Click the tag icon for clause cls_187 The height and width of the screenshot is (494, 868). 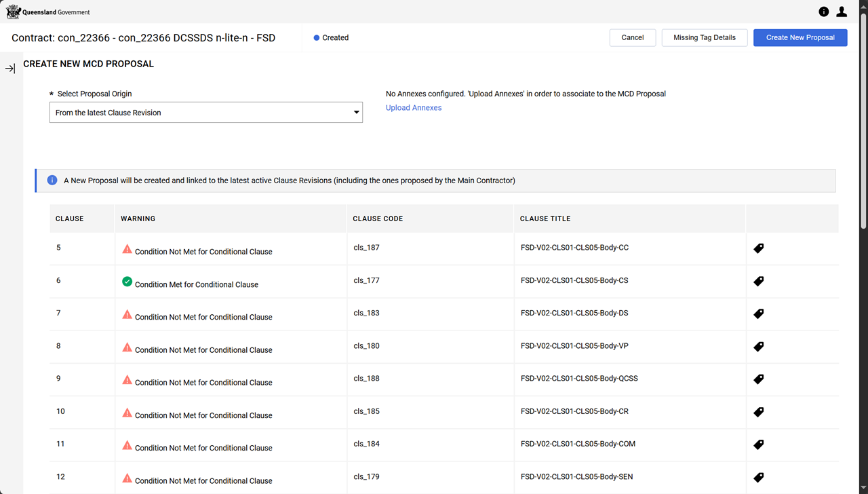[759, 248]
